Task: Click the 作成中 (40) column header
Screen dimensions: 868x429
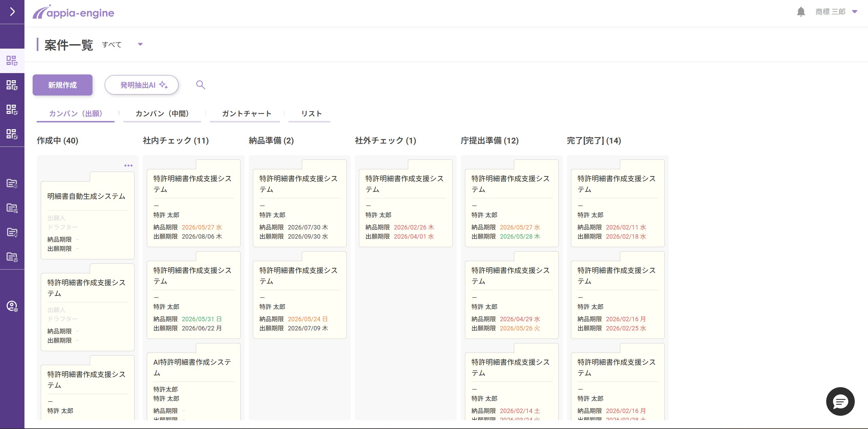Action: coord(57,141)
